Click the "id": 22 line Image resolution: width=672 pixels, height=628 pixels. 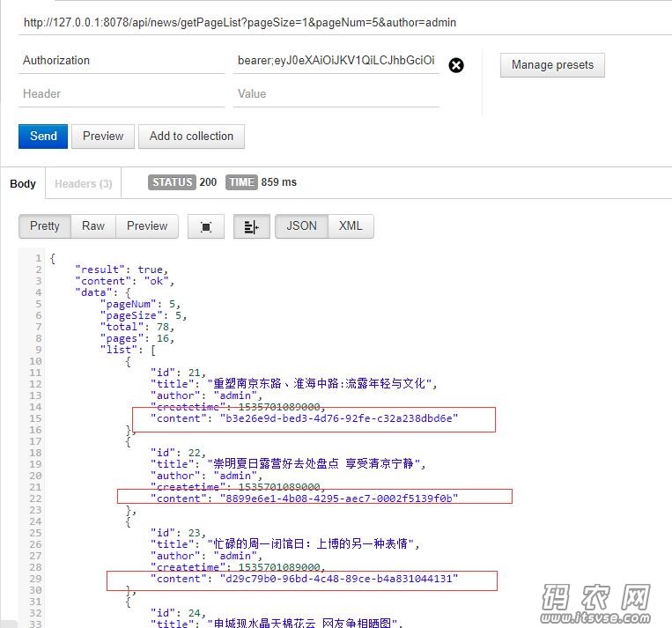[178, 453]
